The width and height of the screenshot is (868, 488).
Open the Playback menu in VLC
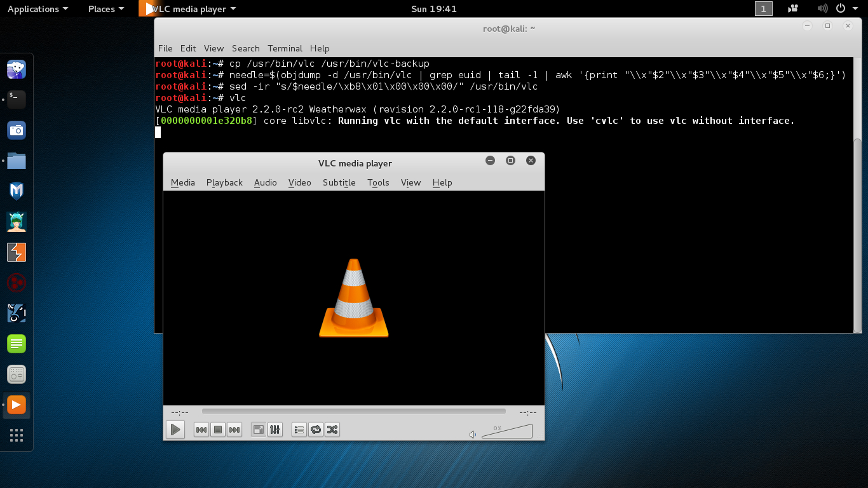click(224, 182)
